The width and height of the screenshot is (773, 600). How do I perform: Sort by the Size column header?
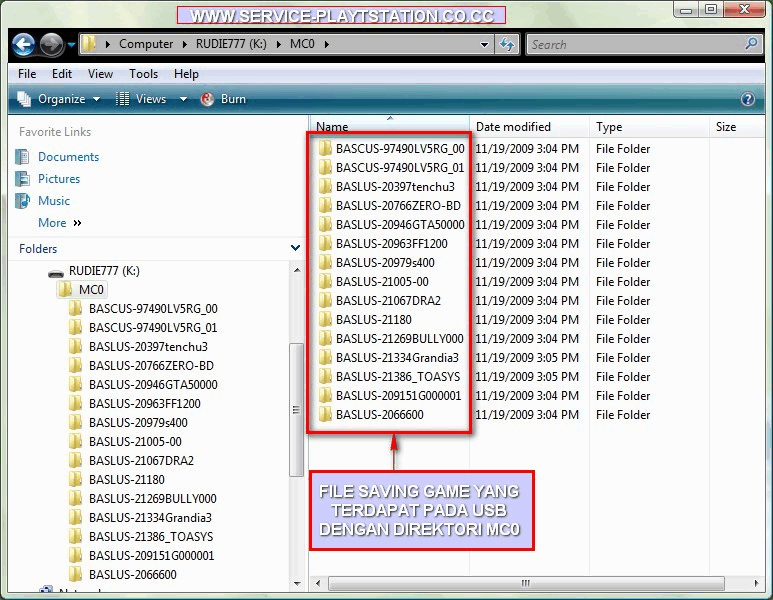click(737, 127)
